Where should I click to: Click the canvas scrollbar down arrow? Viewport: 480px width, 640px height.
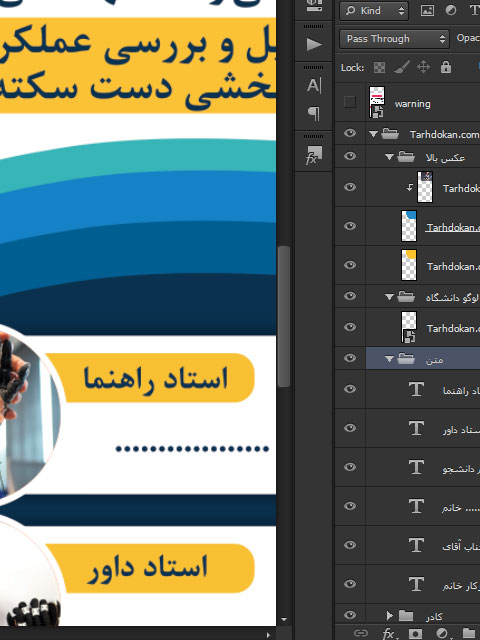click(284, 620)
